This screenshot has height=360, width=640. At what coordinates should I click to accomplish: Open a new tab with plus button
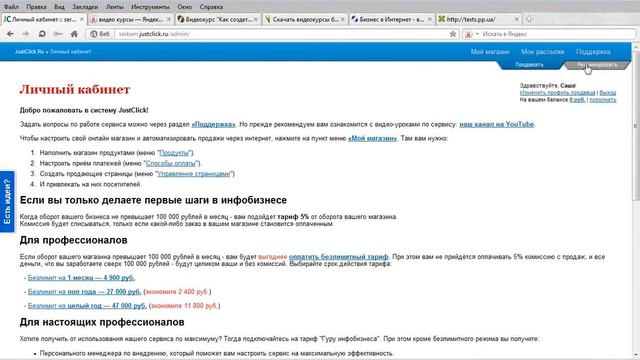[529, 19]
